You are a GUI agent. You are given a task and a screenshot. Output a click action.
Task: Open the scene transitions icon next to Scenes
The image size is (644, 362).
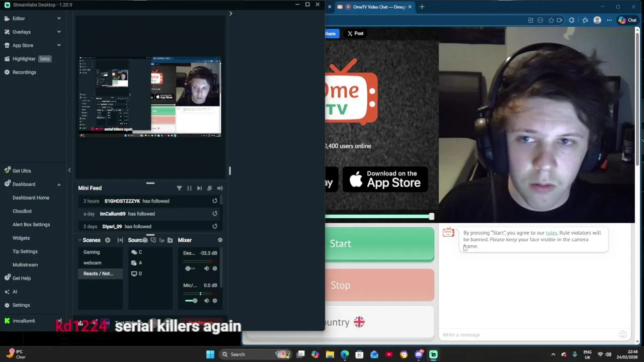[120, 240]
